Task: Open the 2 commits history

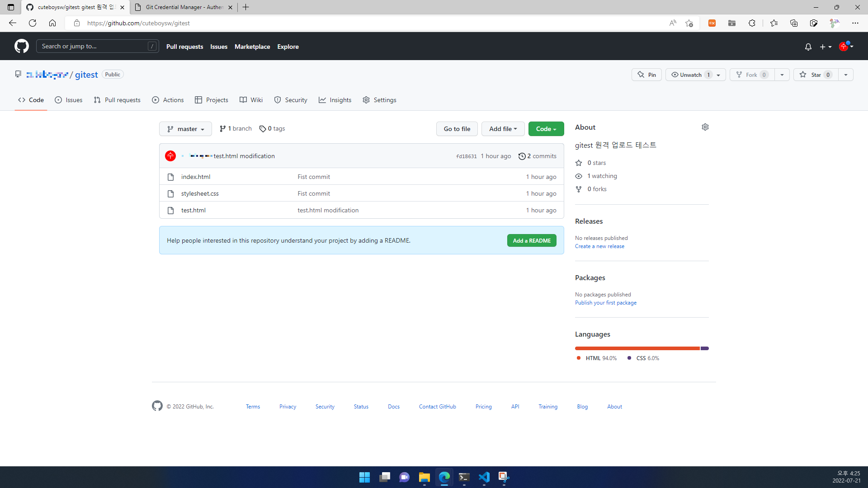Action: click(537, 156)
